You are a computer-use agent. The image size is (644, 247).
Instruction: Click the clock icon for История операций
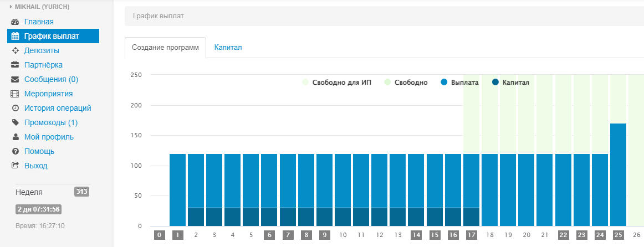point(15,109)
